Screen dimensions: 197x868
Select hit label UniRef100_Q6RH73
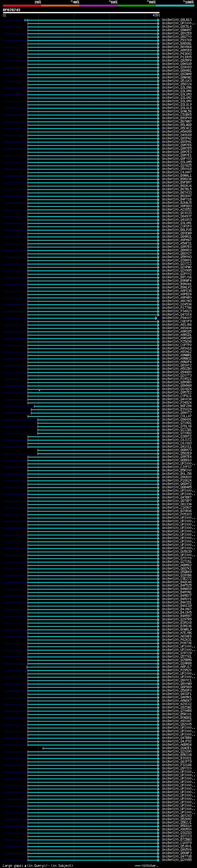pos(177,450)
